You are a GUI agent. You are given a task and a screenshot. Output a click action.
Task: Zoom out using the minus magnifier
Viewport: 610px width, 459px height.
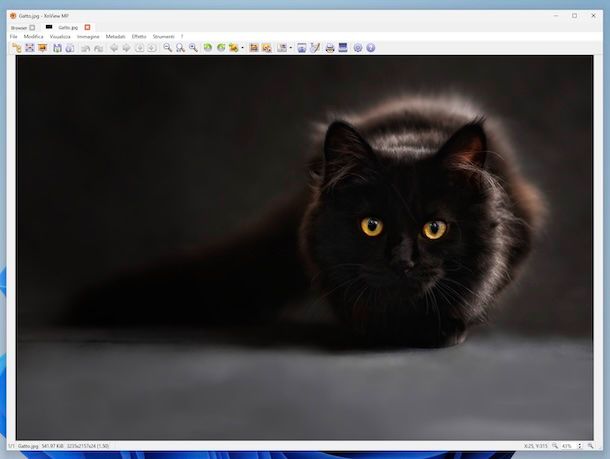(x=168, y=48)
